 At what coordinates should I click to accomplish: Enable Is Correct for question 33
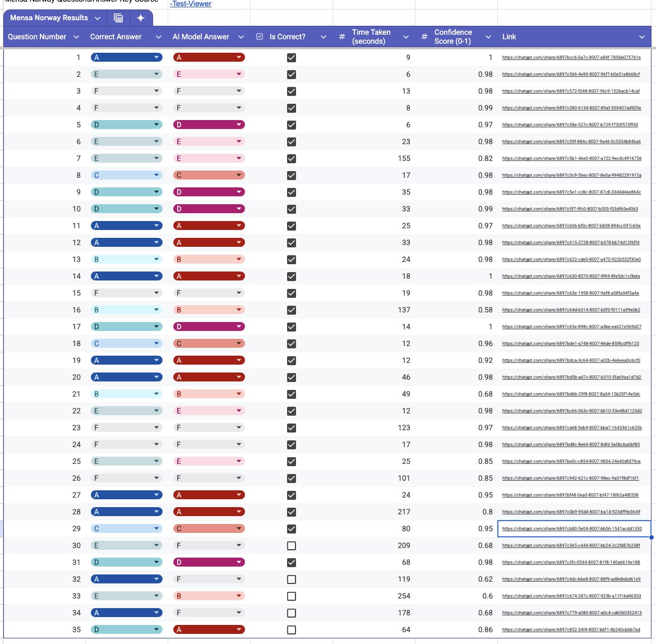[x=291, y=596]
